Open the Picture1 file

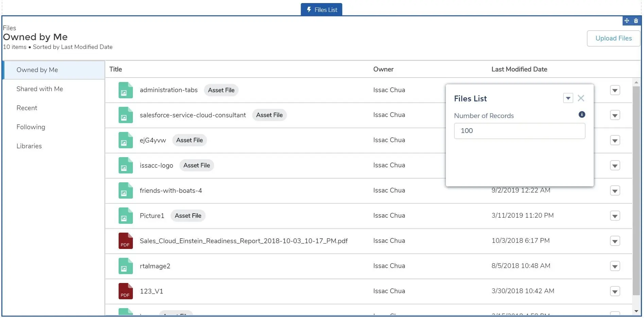point(152,216)
